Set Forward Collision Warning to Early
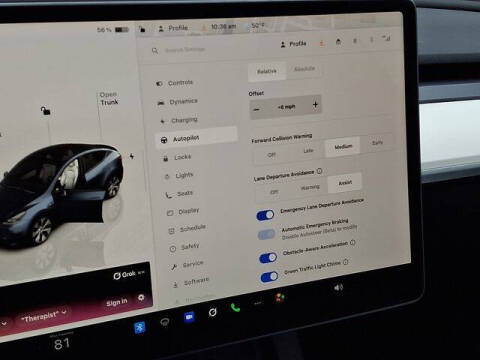Screen dimensions: 480x360 coord(377,143)
